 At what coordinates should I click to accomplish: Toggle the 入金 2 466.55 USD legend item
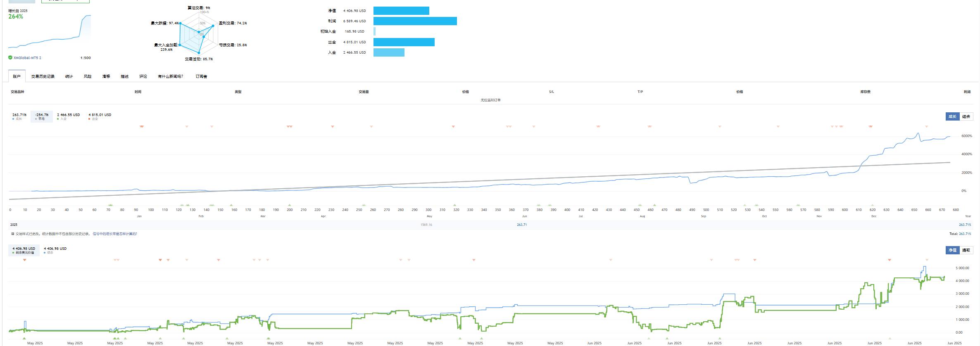(x=68, y=116)
